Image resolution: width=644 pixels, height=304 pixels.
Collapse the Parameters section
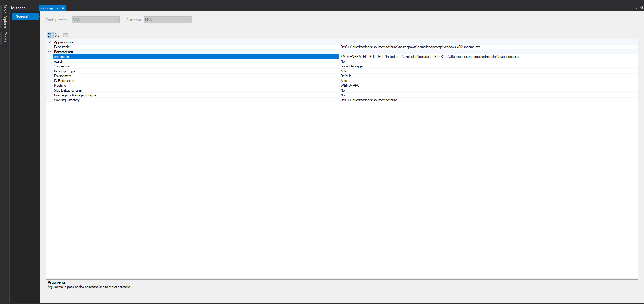coord(49,52)
